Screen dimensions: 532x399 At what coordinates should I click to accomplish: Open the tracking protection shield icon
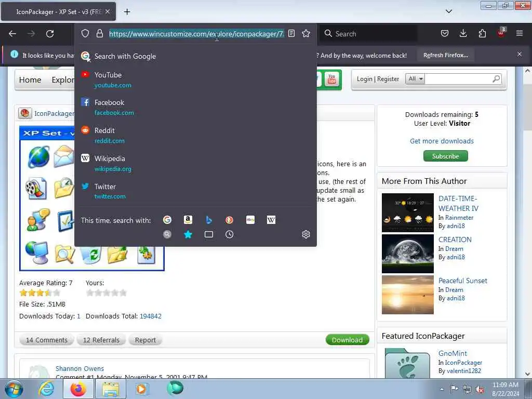[x=85, y=33]
